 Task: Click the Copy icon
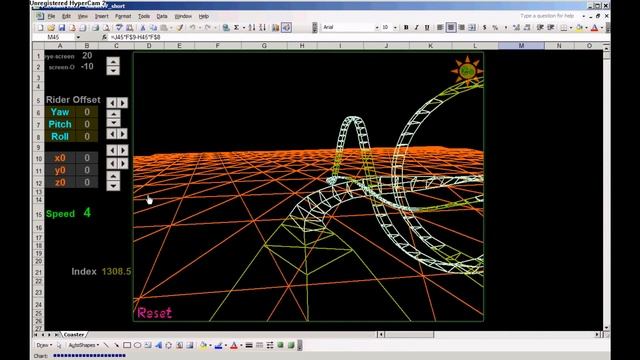(x=153, y=27)
